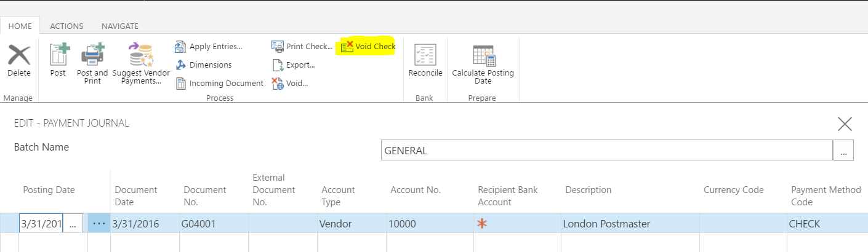
Task: Click Calculate Posting Date icon
Action: pos(484,55)
